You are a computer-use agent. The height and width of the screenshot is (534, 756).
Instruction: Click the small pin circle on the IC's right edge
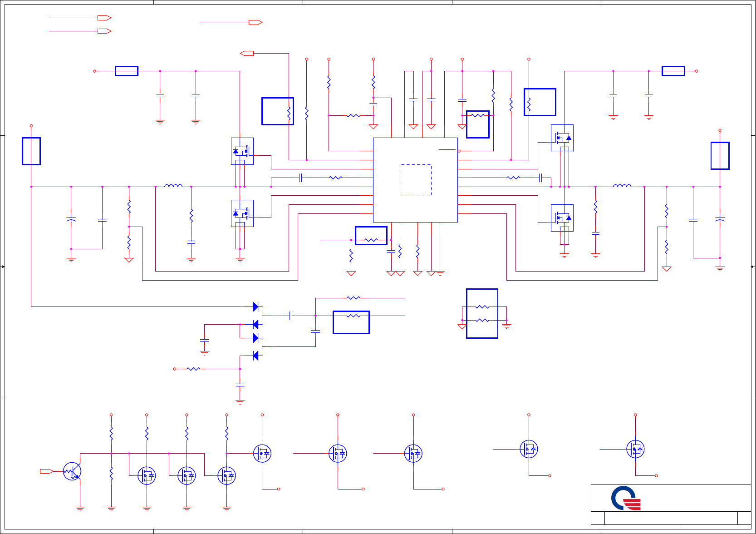click(x=459, y=151)
